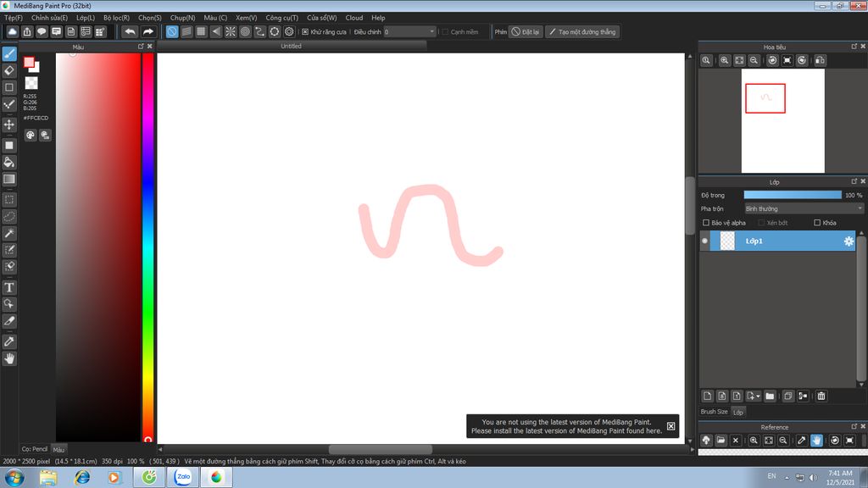
Task: Select the transparent color swatch
Action: tap(31, 83)
